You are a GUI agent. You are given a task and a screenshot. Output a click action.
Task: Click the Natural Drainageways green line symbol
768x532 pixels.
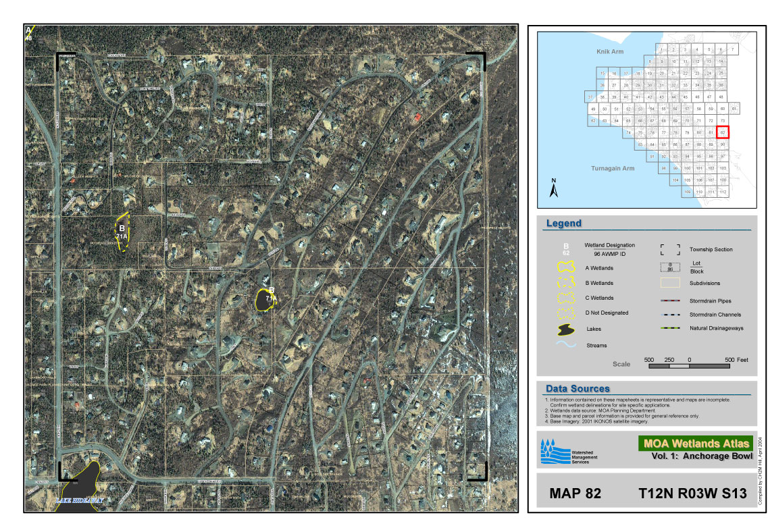point(669,329)
